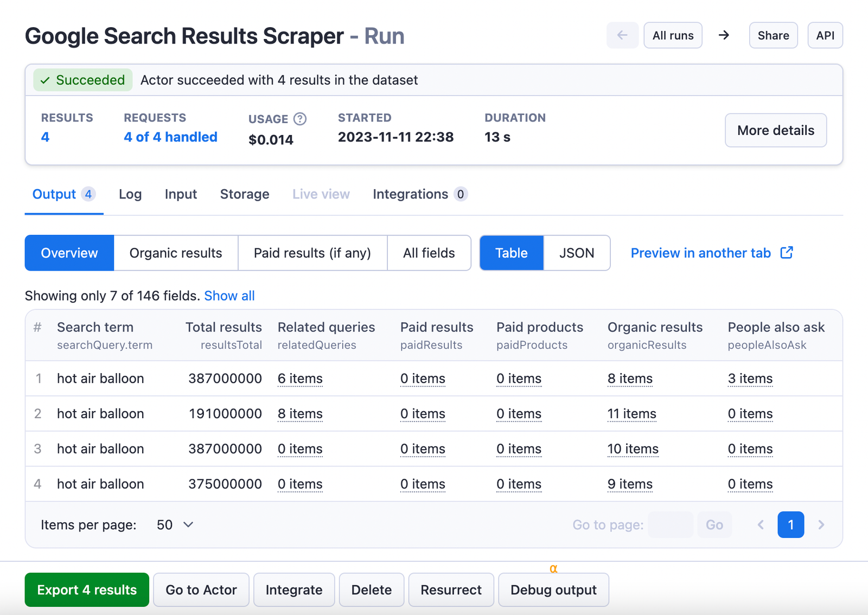
Task: Click the alpha symbol above Debug output
Action: (553, 568)
